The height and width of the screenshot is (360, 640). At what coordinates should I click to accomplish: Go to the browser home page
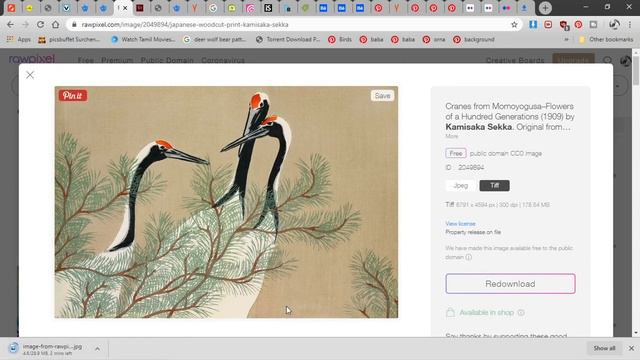pos(56,24)
